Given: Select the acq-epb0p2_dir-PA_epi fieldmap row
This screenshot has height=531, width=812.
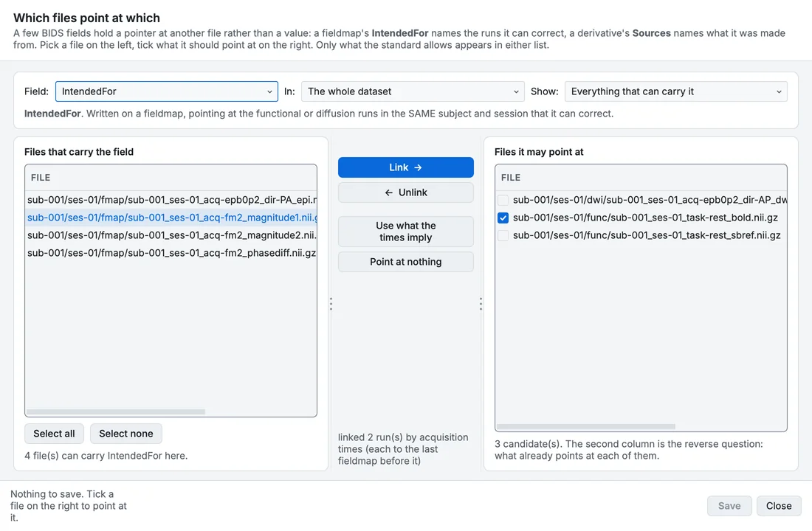Looking at the screenshot, I should 171,200.
